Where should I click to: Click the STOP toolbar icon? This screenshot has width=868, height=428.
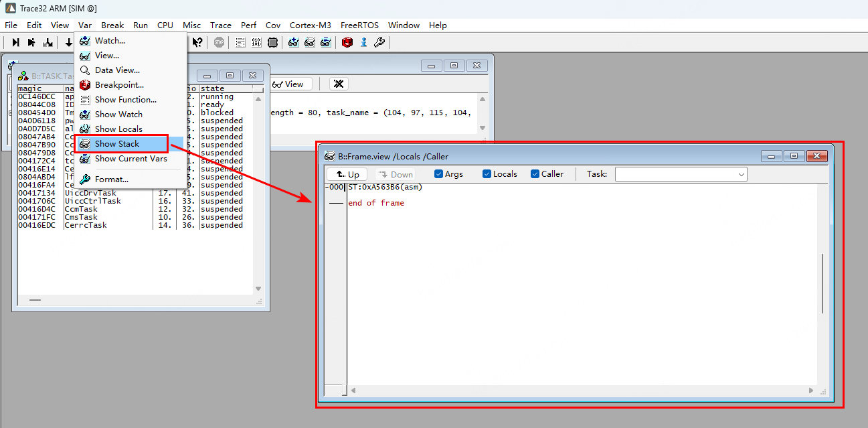click(219, 42)
